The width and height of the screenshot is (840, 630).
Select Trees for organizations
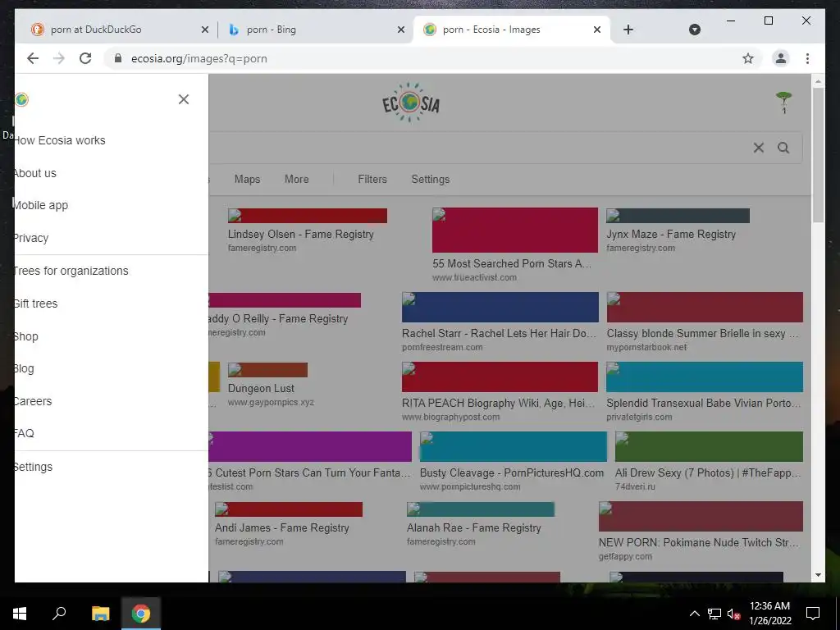coord(71,271)
